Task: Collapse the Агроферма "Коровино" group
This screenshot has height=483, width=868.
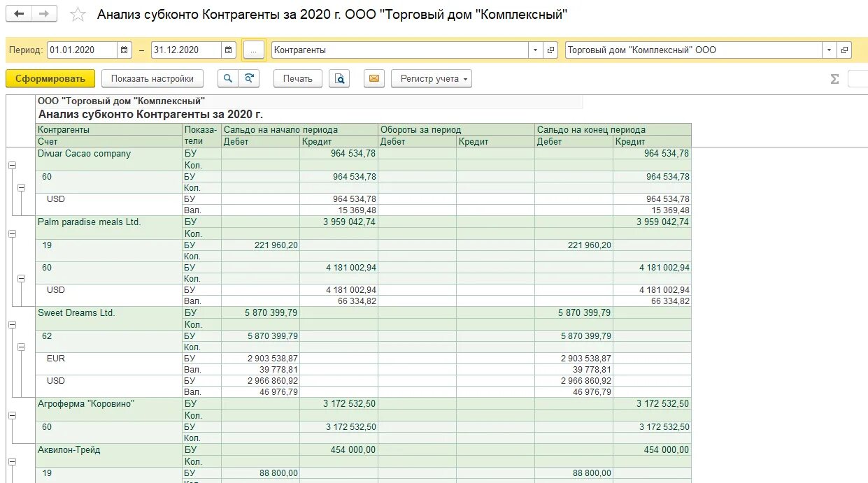Action: pos(12,415)
